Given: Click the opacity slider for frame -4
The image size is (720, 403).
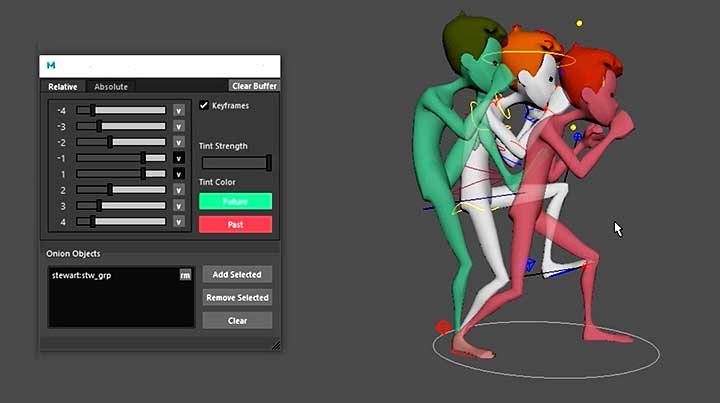Looking at the screenshot, I should [121, 110].
